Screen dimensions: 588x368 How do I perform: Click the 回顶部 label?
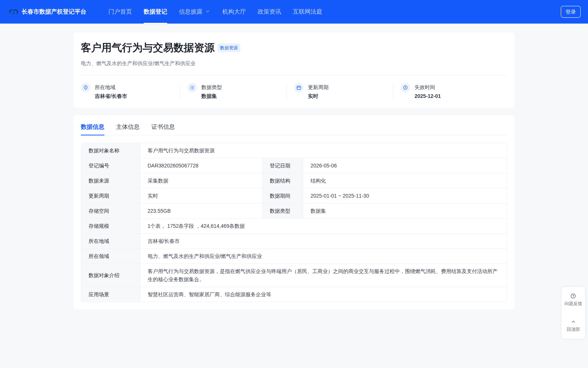coord(573,329)
